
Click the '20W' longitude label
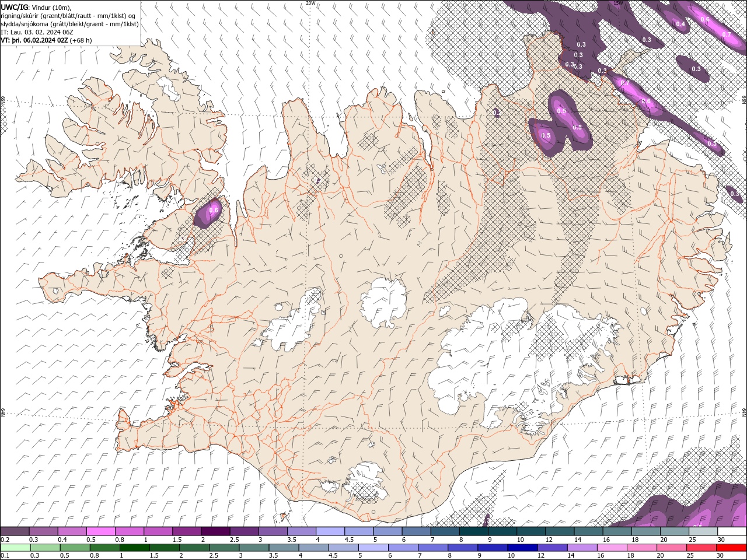pos(310,3)
